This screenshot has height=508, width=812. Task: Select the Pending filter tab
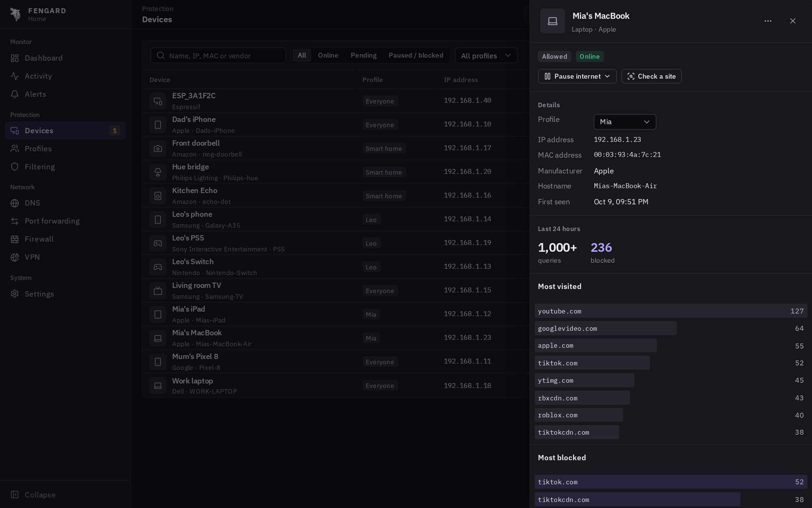[x=364, y=55]
